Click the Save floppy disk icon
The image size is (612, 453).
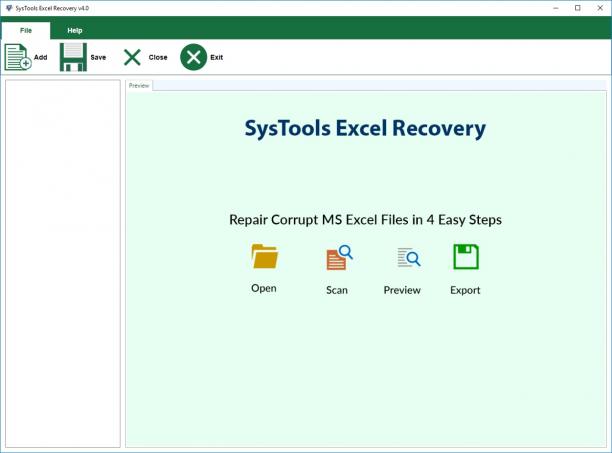click(x=73, y=57)
